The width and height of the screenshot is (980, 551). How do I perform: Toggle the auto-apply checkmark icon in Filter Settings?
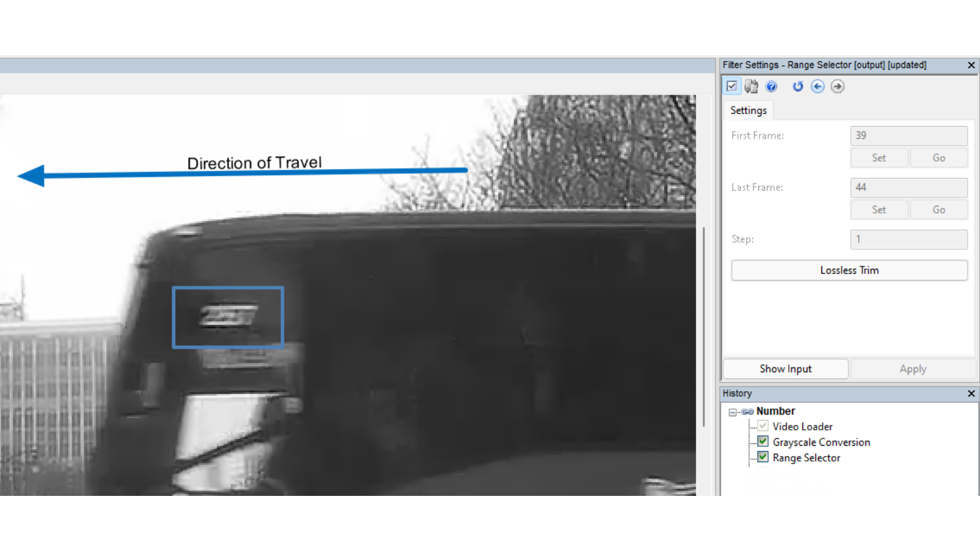[x=732, y=86]
